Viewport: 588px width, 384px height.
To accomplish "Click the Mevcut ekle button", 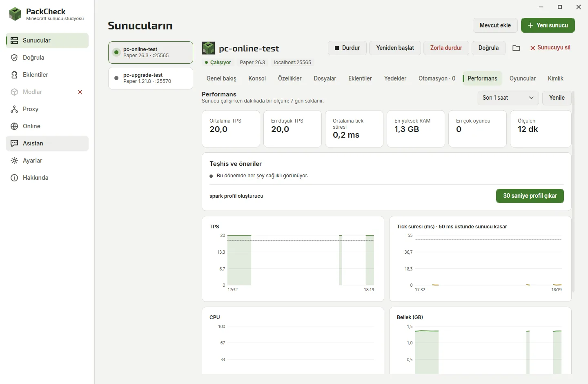I will 495,25.
